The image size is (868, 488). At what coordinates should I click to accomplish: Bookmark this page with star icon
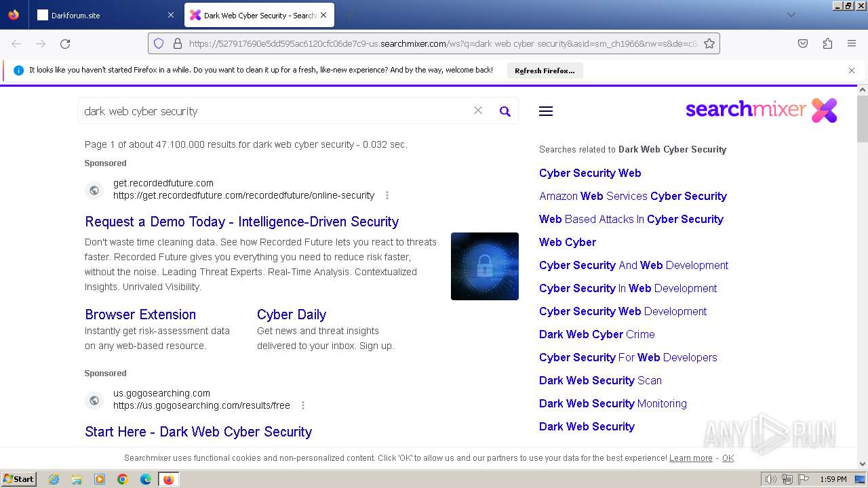click(709, 43)
